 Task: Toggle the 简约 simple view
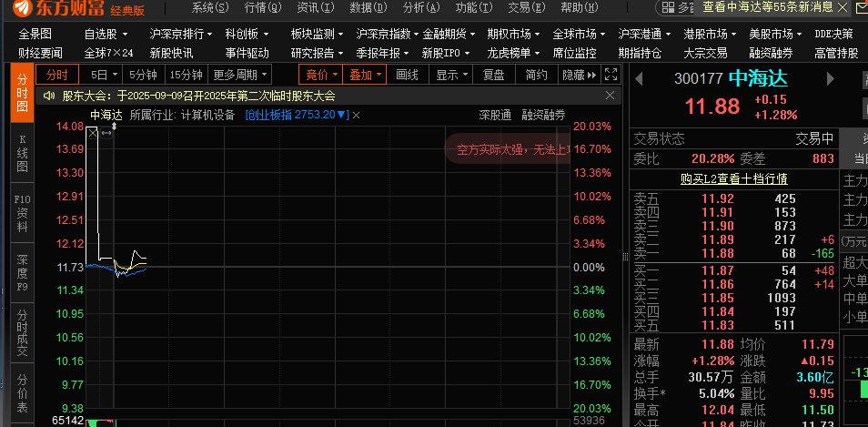(x=536, y=75)
